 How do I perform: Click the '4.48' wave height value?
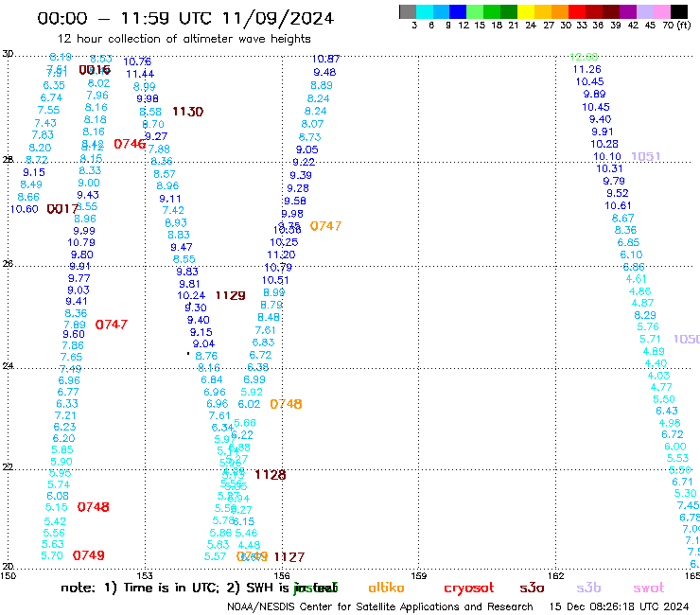click(249, 545)
